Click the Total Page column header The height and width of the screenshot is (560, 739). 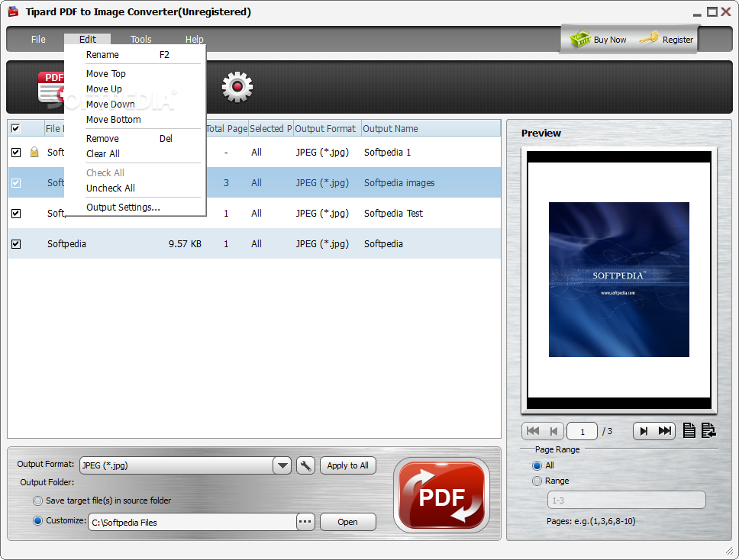[227, 129]
